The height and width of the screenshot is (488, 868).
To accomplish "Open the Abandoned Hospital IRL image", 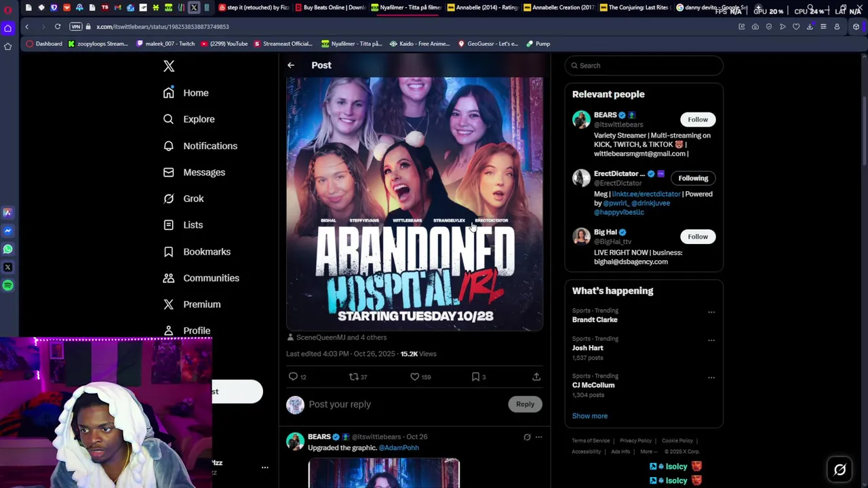I will [414, 203].
